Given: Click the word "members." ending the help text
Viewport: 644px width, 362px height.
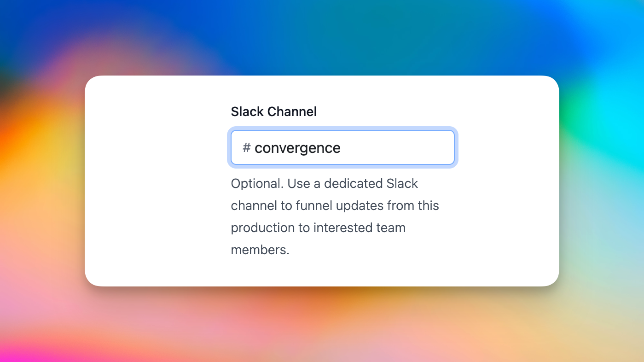Looking at the screenshot, I should pos(260,250).
